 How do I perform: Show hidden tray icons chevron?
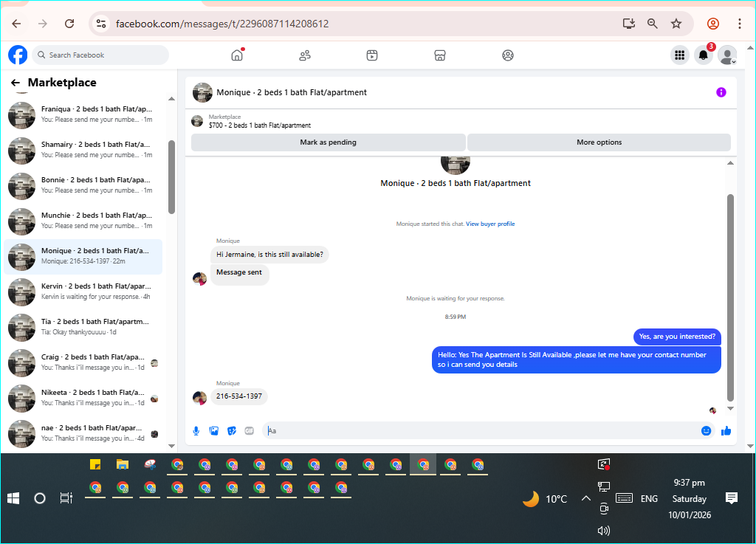pyautogui.click(x=585, y=498)
